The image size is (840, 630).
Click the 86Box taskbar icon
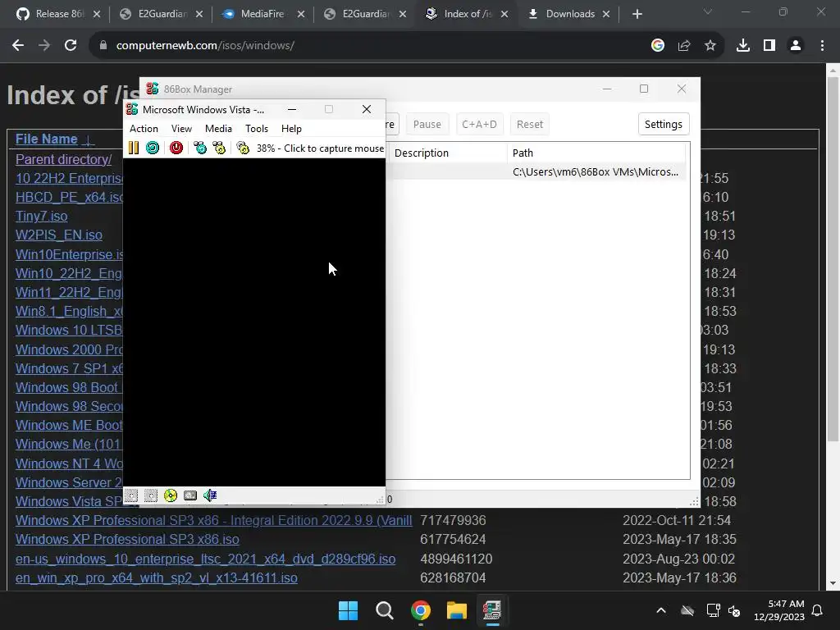click(492, 610)
